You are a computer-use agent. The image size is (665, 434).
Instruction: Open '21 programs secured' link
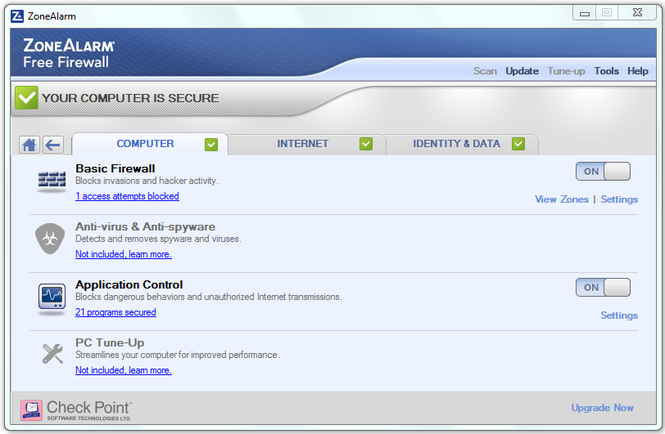(116, 312)
